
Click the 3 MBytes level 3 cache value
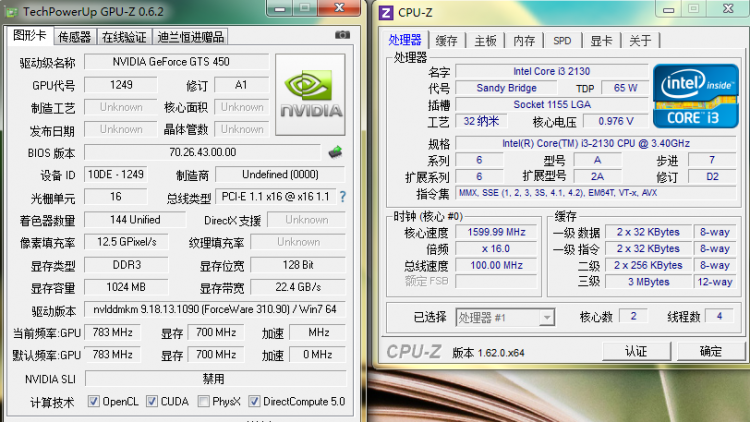648,282
